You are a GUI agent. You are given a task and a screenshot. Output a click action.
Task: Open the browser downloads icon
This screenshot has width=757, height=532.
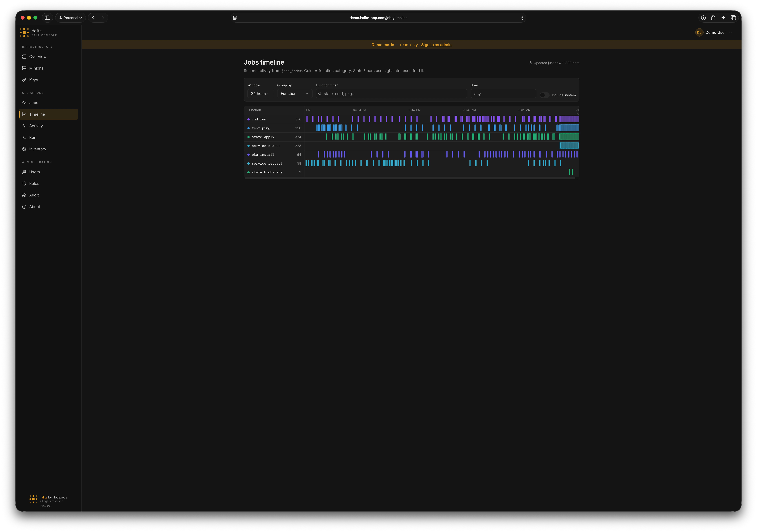coord(703,18)
